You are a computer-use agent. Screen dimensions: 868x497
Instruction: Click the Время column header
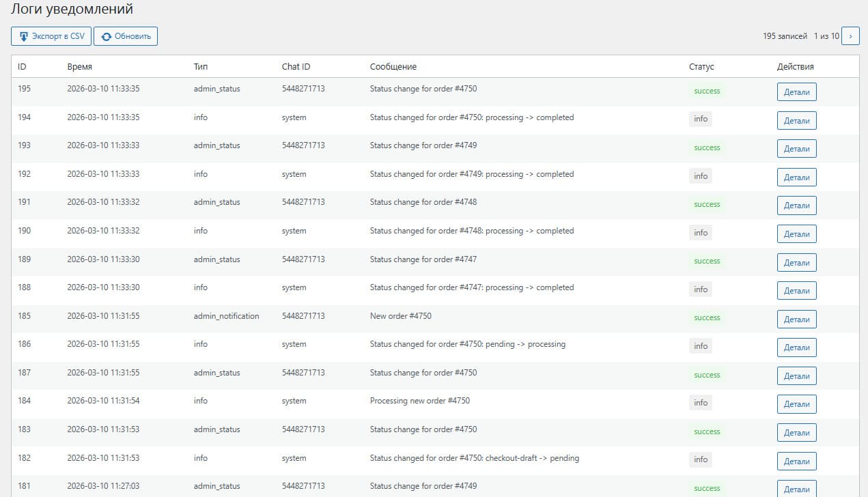79,67
